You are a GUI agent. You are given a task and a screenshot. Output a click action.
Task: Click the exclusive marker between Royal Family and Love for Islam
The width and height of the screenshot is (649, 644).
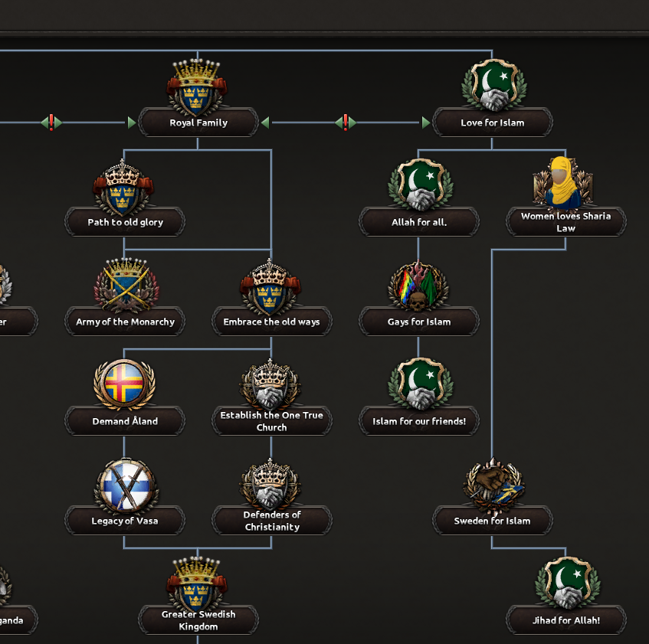coord(346,123)
